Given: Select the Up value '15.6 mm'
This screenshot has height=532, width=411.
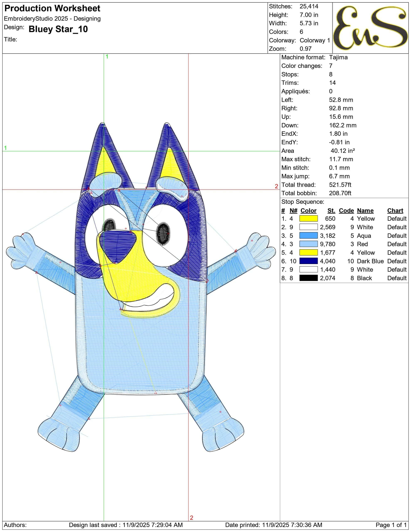Looking at the screenshot, I should coord(341,117).
